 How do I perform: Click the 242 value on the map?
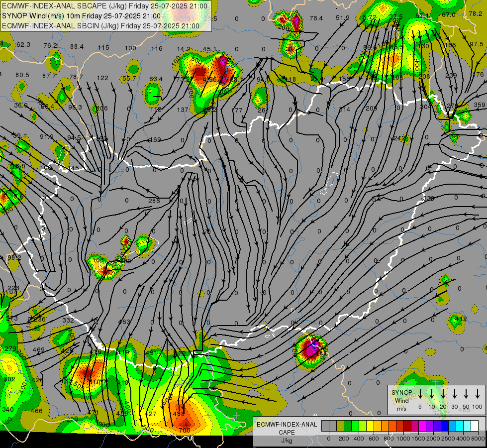[x=399, y=138]
